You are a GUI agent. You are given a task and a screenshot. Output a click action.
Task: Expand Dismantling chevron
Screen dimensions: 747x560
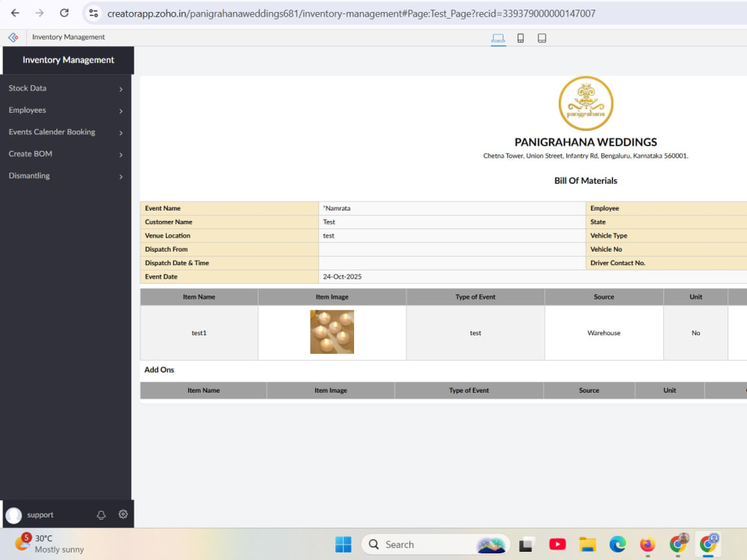coord(121,177)
